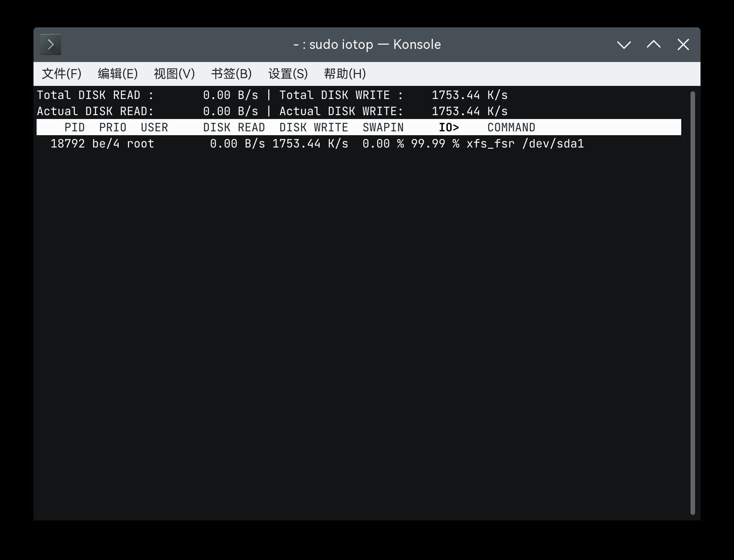Image resolution: width=734 pixels, height=560 pixels.
Task: Click the DISK READ column header
Action: tap(234, 127)
